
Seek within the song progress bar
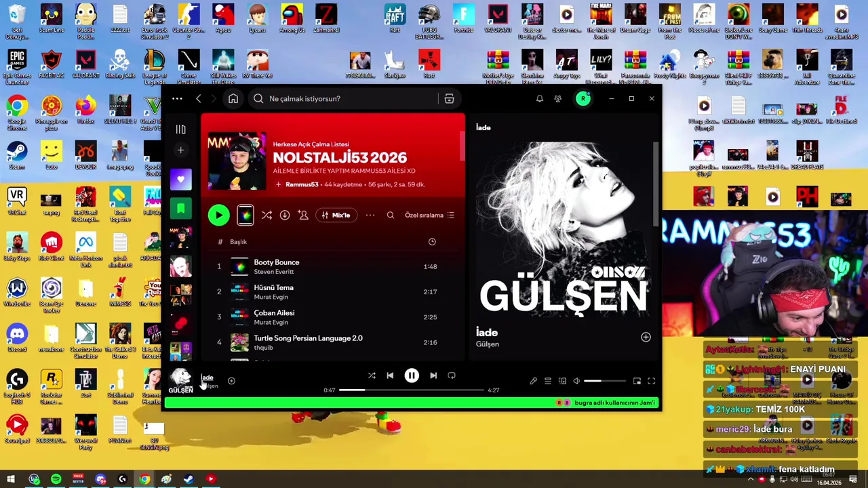click(x=411, y=390)
